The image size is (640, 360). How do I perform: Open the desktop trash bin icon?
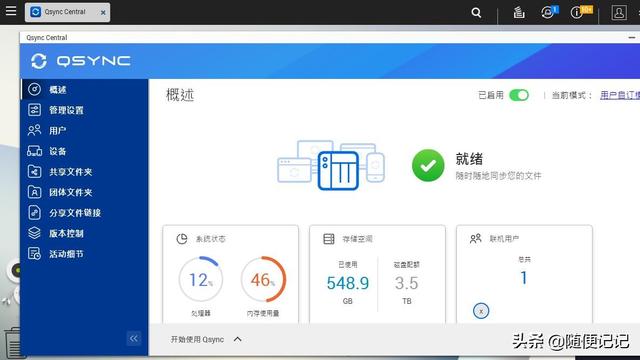[13, 343]
